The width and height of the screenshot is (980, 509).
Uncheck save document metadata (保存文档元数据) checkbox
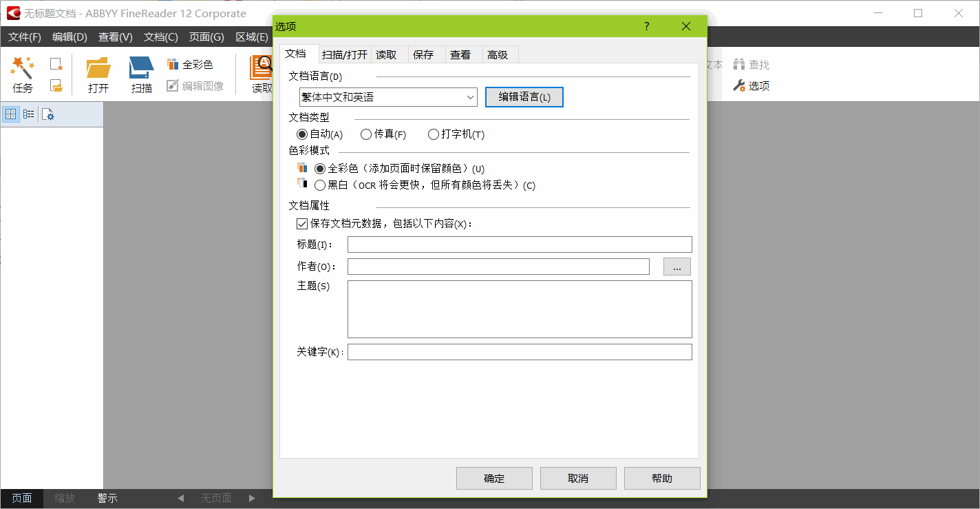pos(301,223)
